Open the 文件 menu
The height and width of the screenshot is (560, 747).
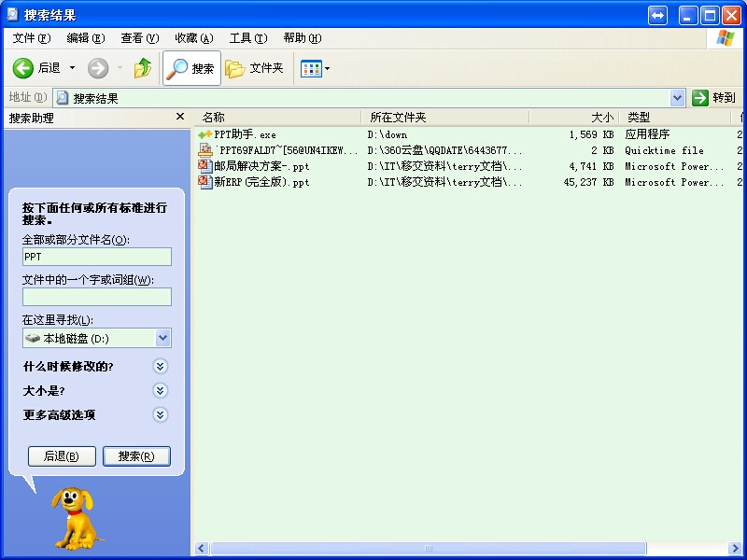coord(32,38)
